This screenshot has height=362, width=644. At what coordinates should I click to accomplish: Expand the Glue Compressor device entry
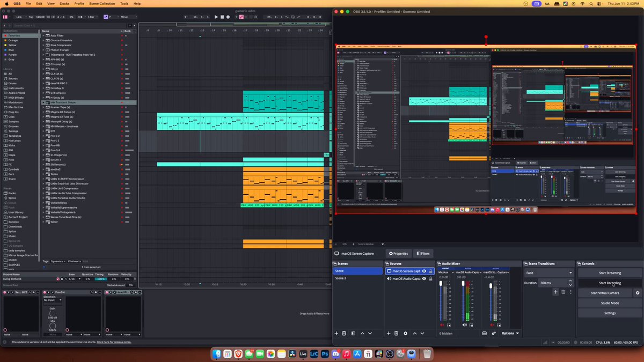pyautogui.click(x=43, y=45)
